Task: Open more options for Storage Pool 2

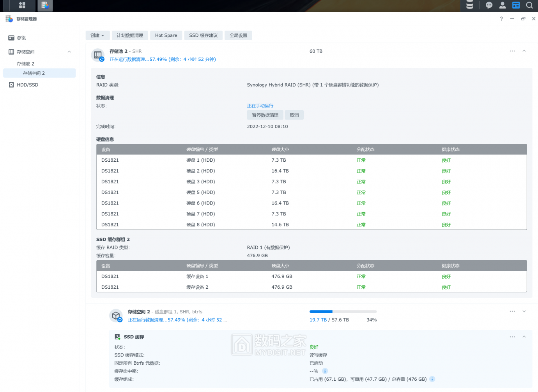Action: 512,51
